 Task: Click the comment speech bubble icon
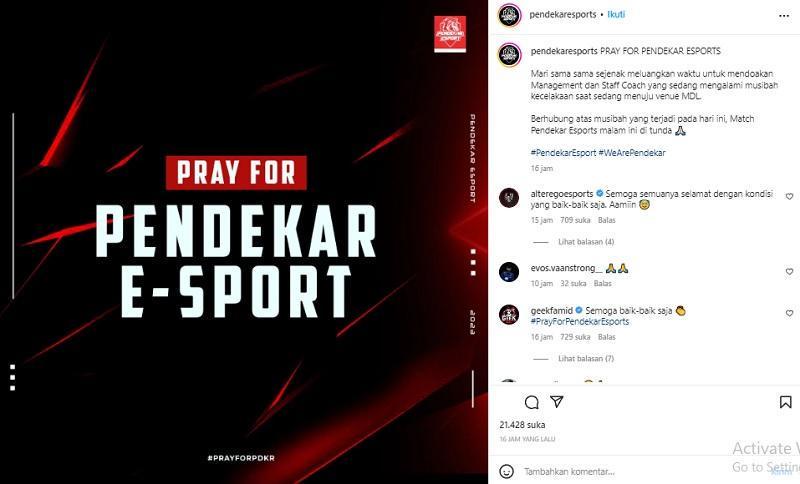pos(532,402)
